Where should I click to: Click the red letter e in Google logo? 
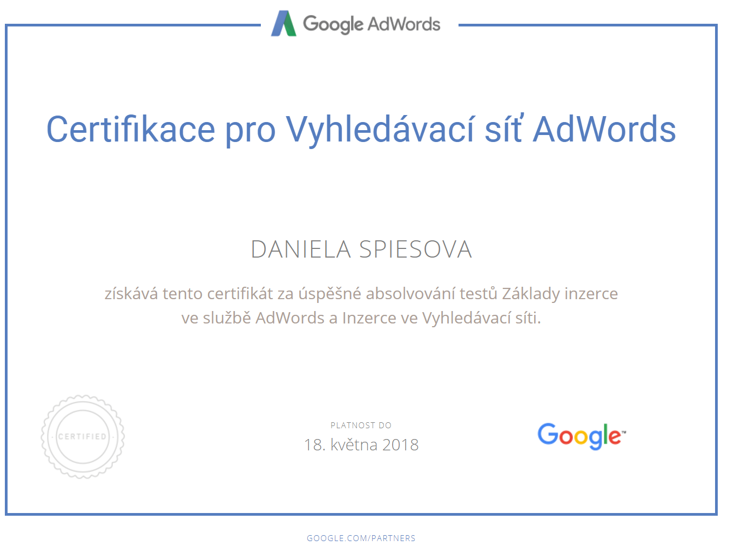pyautogui.click(x=614, y=436)
